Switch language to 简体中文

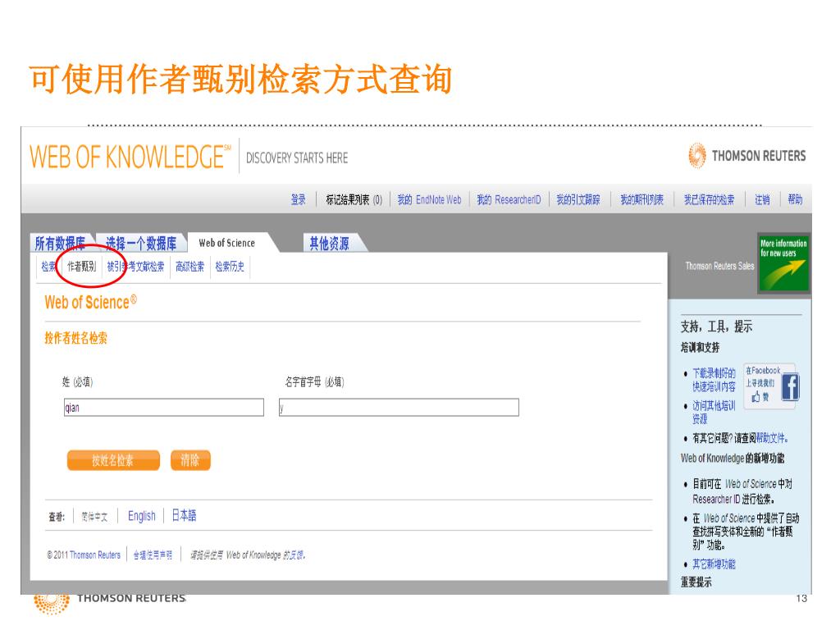coord(94,517)
